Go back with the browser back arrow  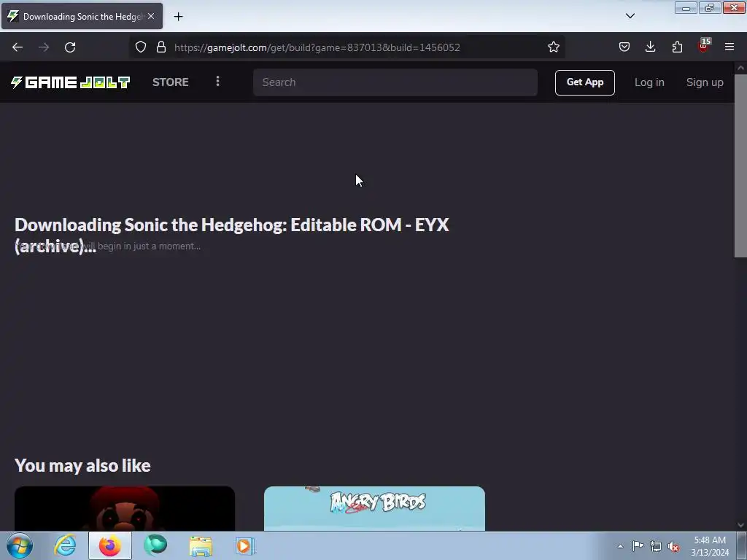[18, 47]
